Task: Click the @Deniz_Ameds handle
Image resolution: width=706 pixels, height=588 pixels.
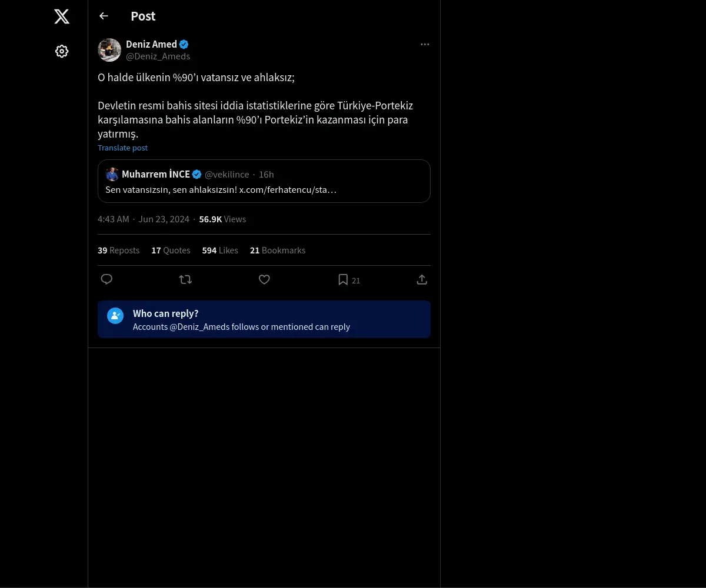Action: pyautogui.click(x=158, y=56)
